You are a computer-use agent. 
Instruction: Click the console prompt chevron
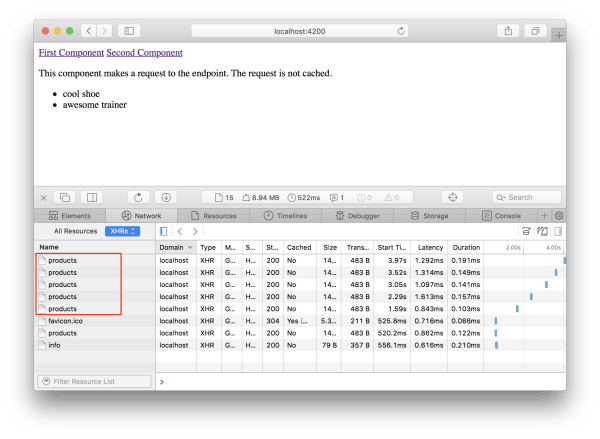click(162, 382)
